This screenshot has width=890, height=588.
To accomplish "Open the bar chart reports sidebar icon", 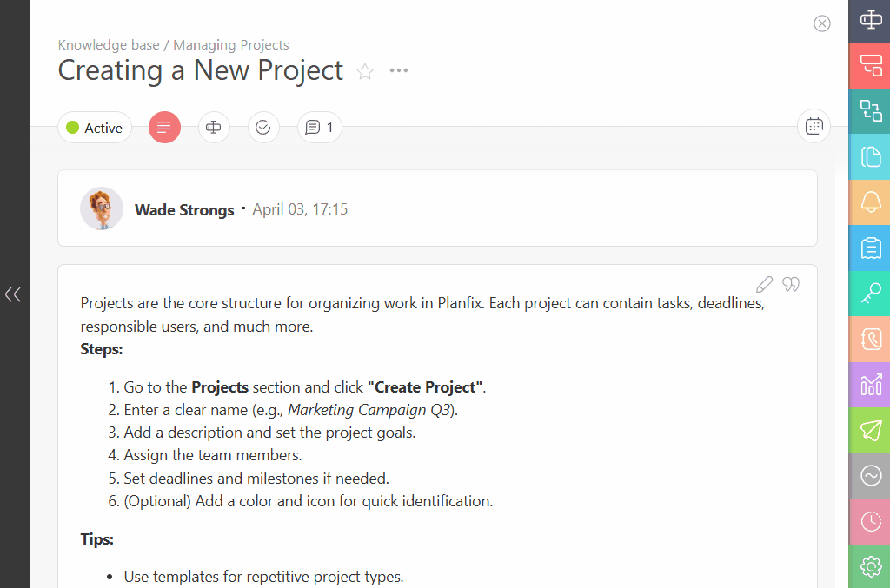I will point(870,385).
